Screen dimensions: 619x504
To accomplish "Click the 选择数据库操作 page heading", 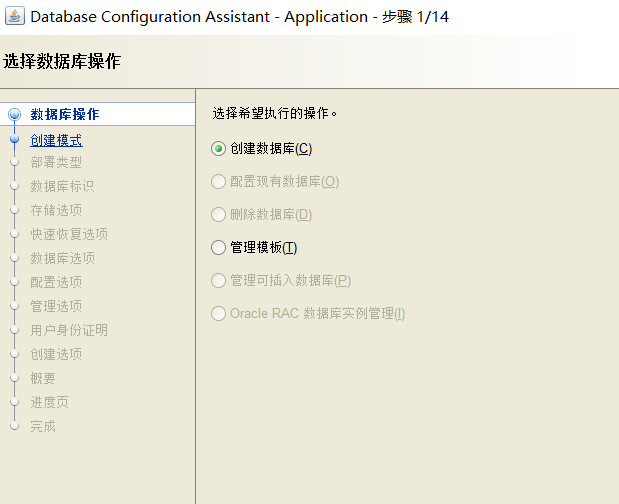I will tap(62, 62).
